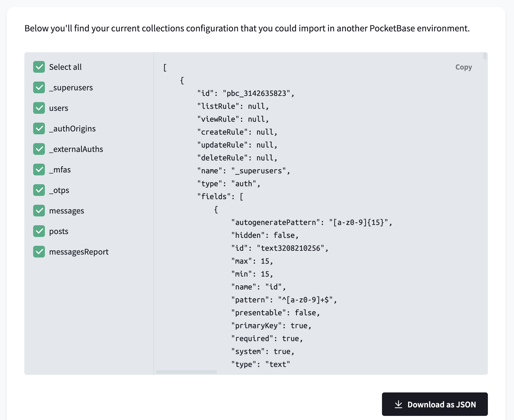514x420 pixels.
Task: Uncheck the messages collection
Action: (39, 211)
